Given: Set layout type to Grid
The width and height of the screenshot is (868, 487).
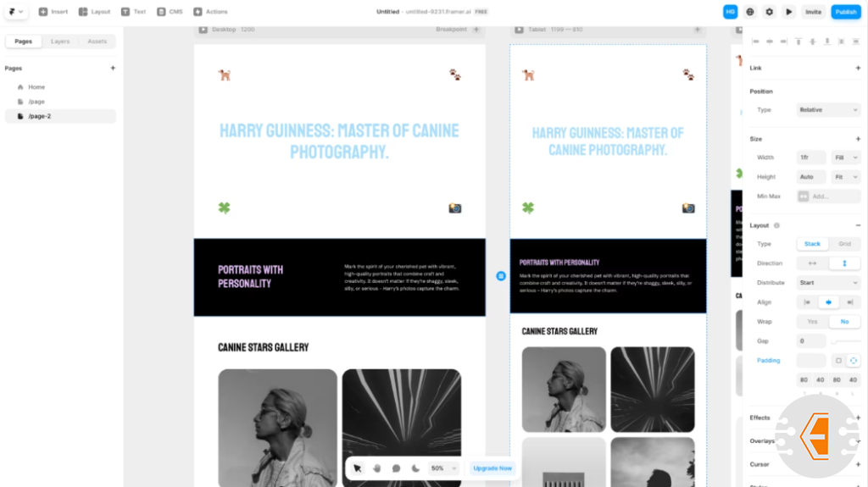Looking at the screenshot, I should coord(844,244).
